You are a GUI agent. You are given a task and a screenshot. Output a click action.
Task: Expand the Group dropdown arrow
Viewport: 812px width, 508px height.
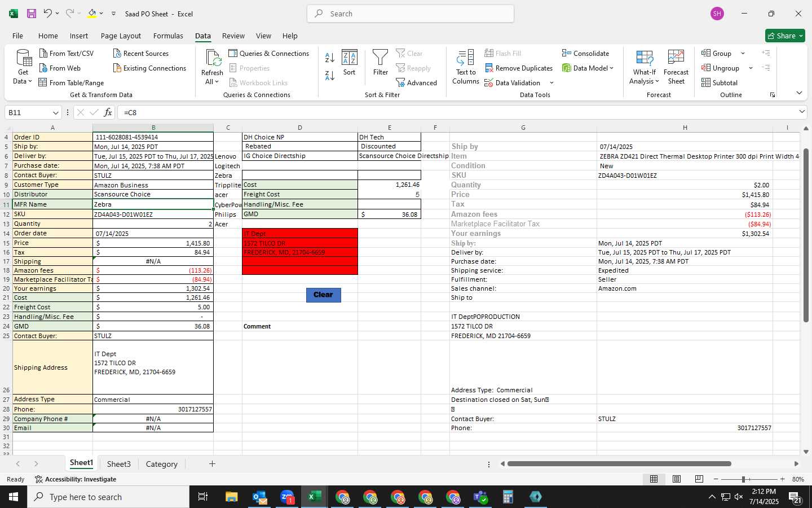coord(743,54)
